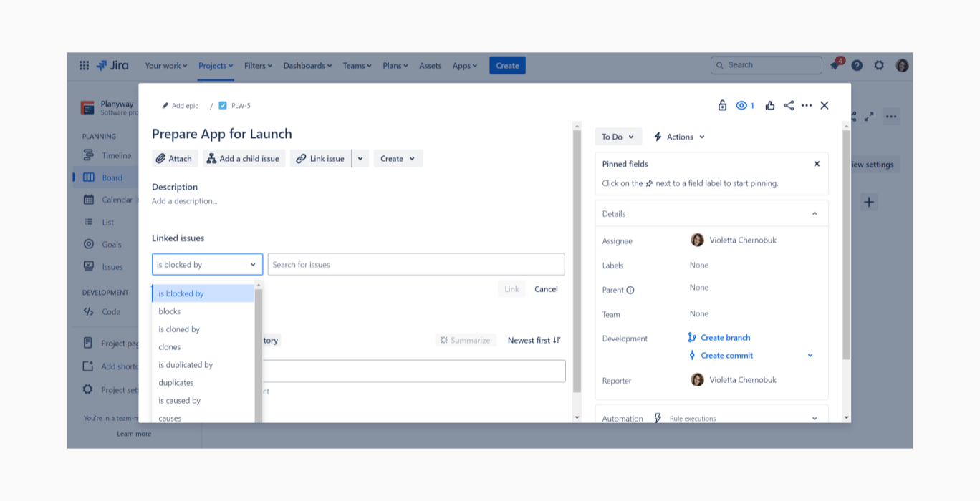Click the share icon in issue header

[789, 105]
